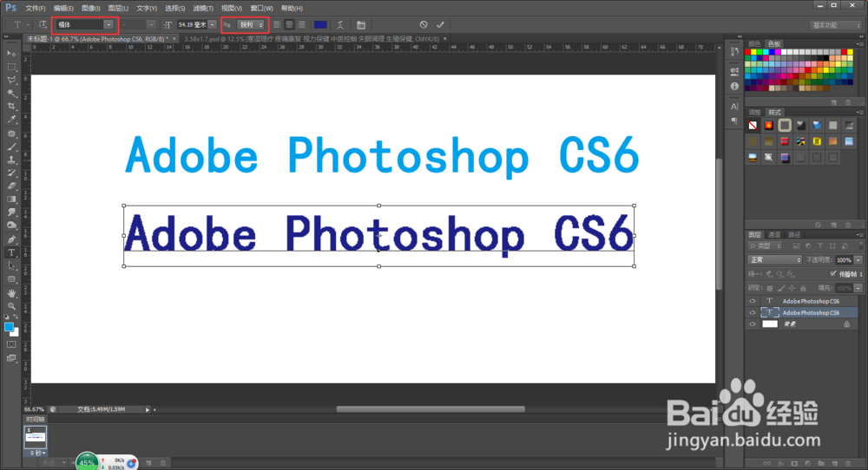Open the 锐利 anti-aliasing dropdown
Viewport: 868px width, 470px height.
coord(251,25)
